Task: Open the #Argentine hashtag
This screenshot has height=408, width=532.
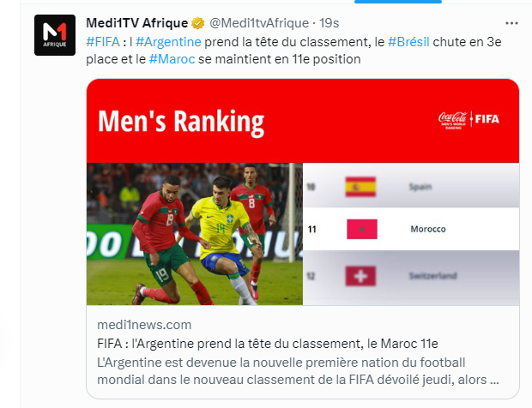Action: 168,42
